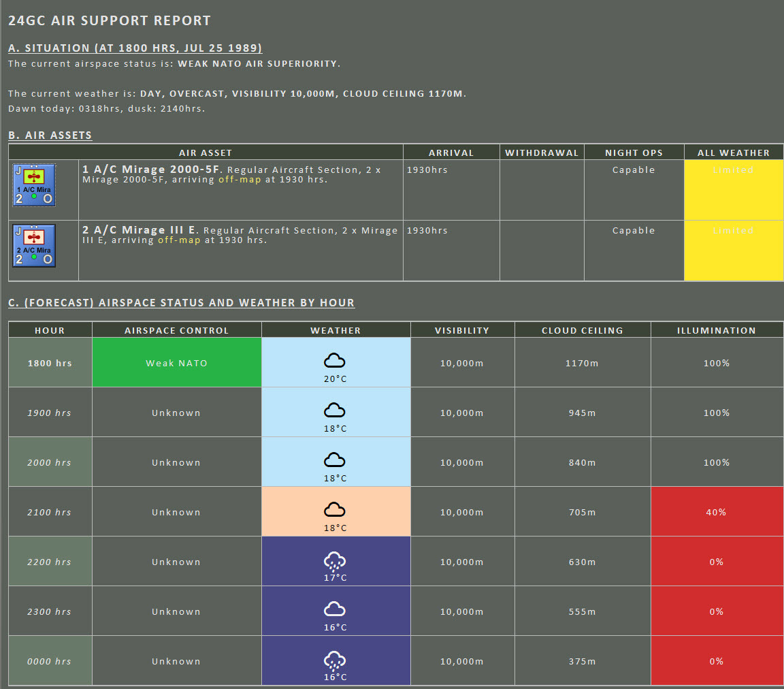Click the All Weather column header
The height and width of the screenshot is (689, 784).
click(x=734, y=153)
